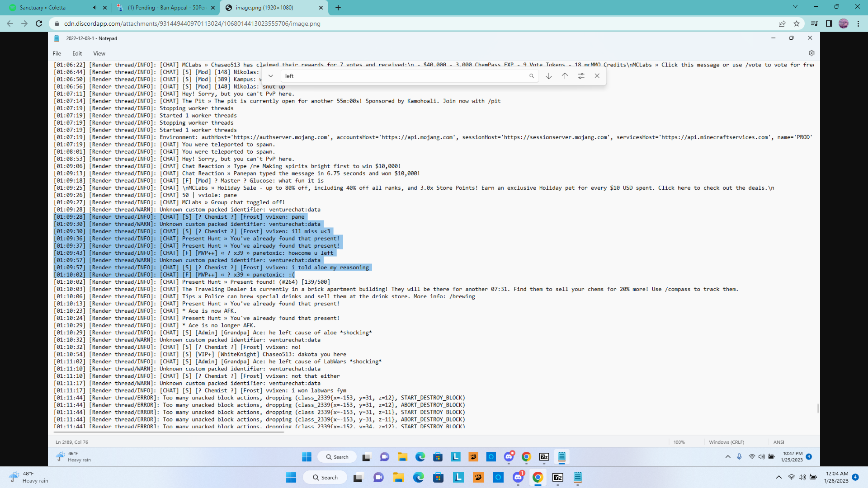Expand hidden system tray icons on bottom taskbar
This screenshot has width=868, height=488.
click(778, 477)
